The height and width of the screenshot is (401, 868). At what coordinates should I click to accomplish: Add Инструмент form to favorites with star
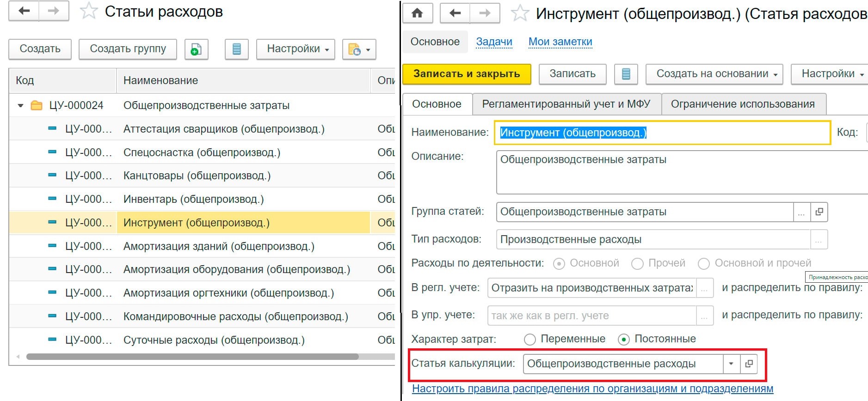pyautogui.click(x=520, y=13)
